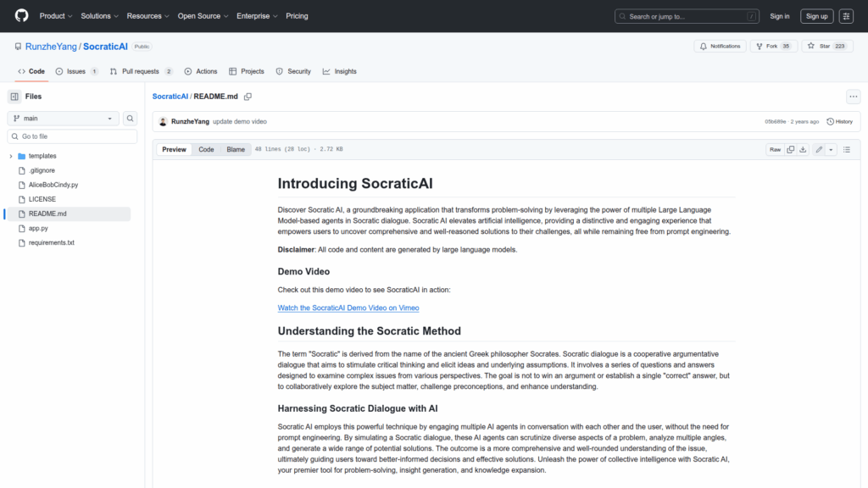Download the raw README file
The image size is (868, 488).
pyautogui.click(x=803, y=149)
